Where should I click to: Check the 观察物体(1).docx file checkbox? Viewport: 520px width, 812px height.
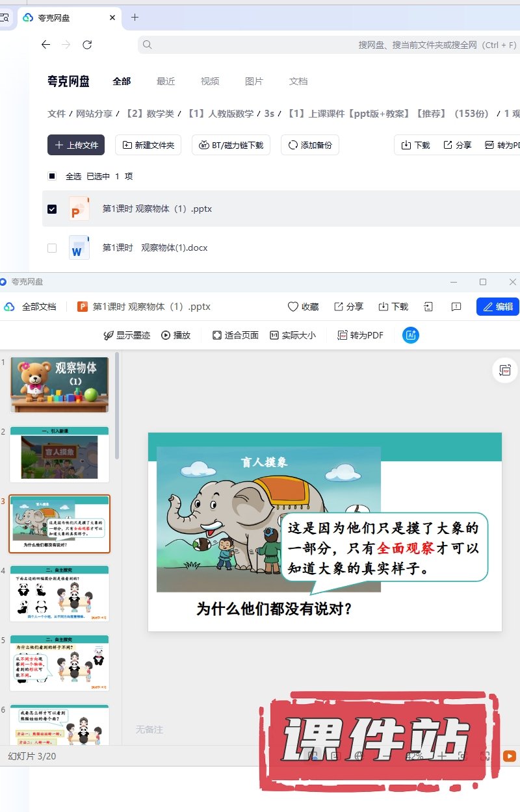point(52,247)
